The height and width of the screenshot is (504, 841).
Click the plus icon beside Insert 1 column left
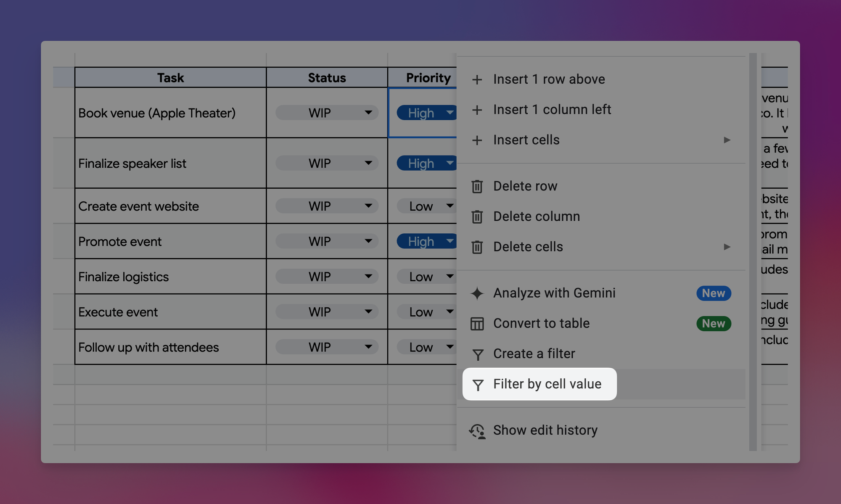click(477, 110)
